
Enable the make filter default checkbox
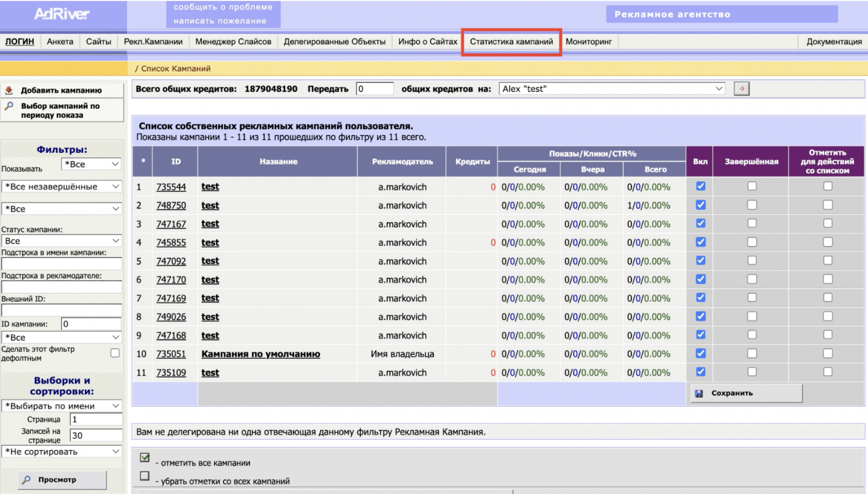[x=115, y=353]
